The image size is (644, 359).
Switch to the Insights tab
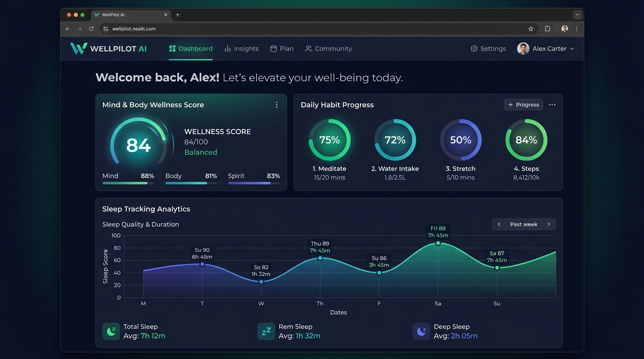241,49
